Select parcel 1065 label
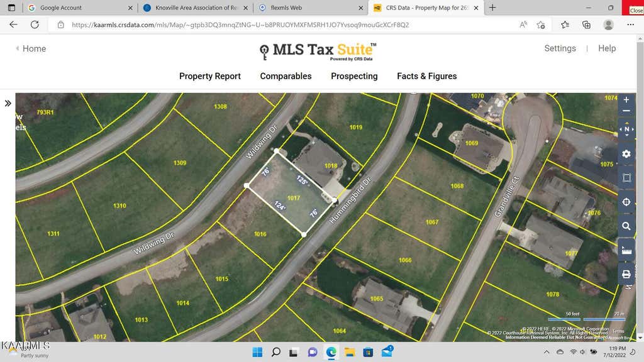The width and height of the screenshot is (644, 362). [x=377, y=299]
